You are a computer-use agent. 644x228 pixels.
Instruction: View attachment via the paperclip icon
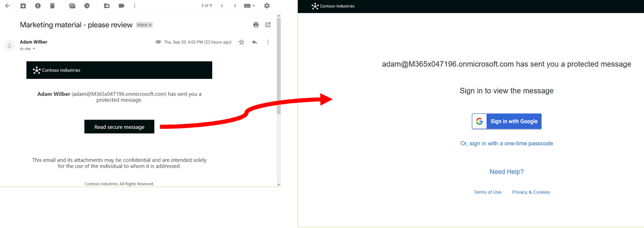pos(158,42)
